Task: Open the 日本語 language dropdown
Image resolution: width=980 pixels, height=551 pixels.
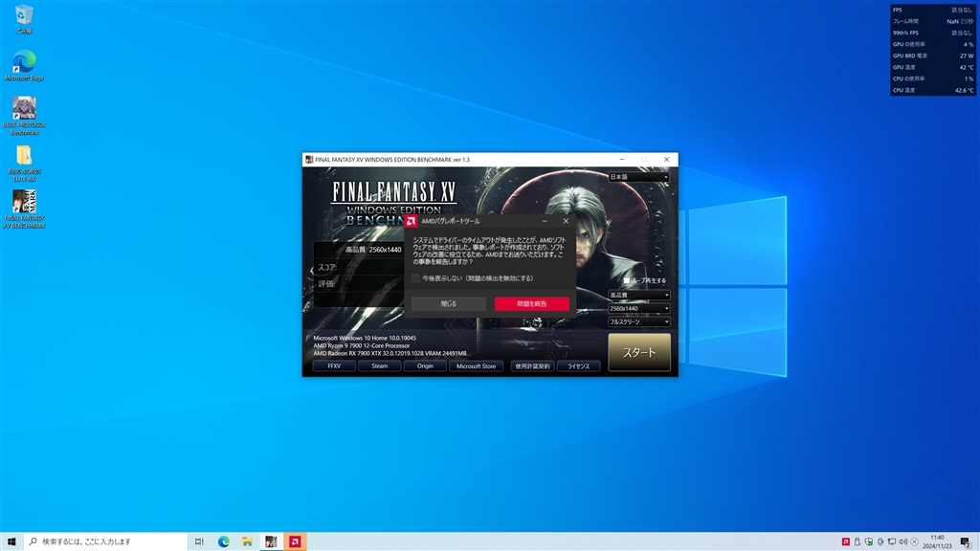Action: point(638,177)
